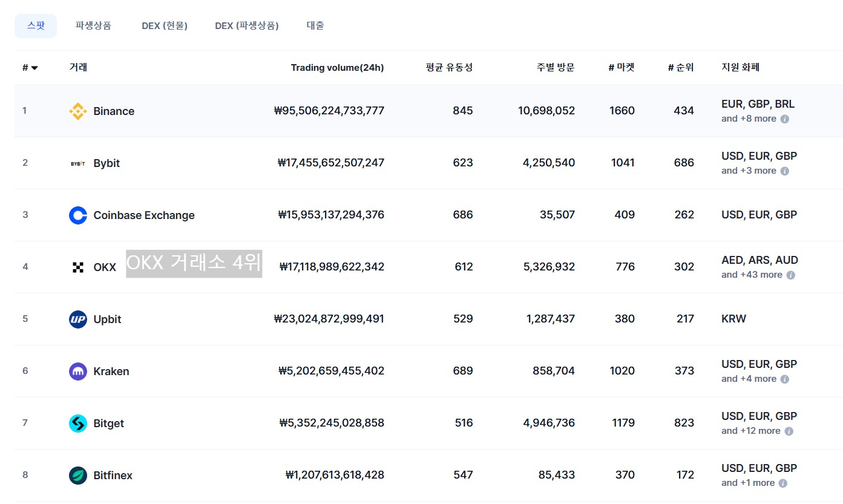The height and width of the screenshot is (504, 843).
Task: Click OKX weekly visits 5,326,932
Action: pos(549,267)
